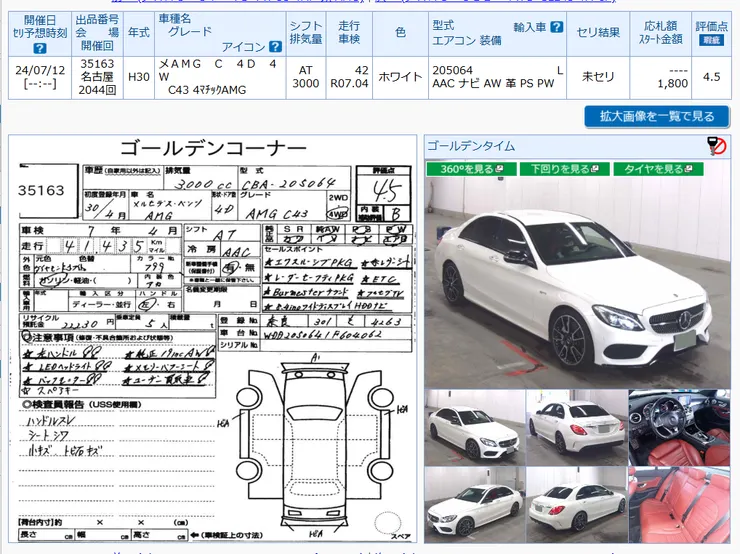Open the large front-quarter photo of white Mercedes
Viewport: 740px width, 554px height.
[x=578, y=283]
